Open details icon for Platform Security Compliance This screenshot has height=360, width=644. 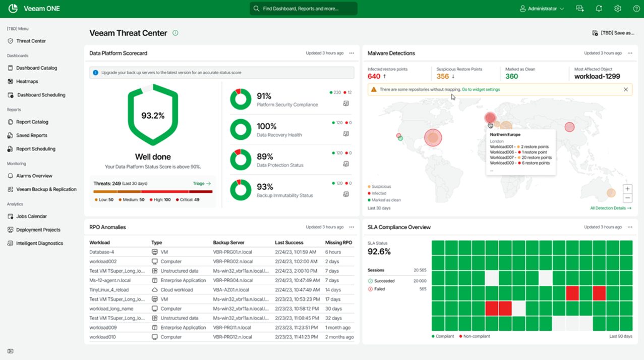pyautogui.click(x=346, y=104)
